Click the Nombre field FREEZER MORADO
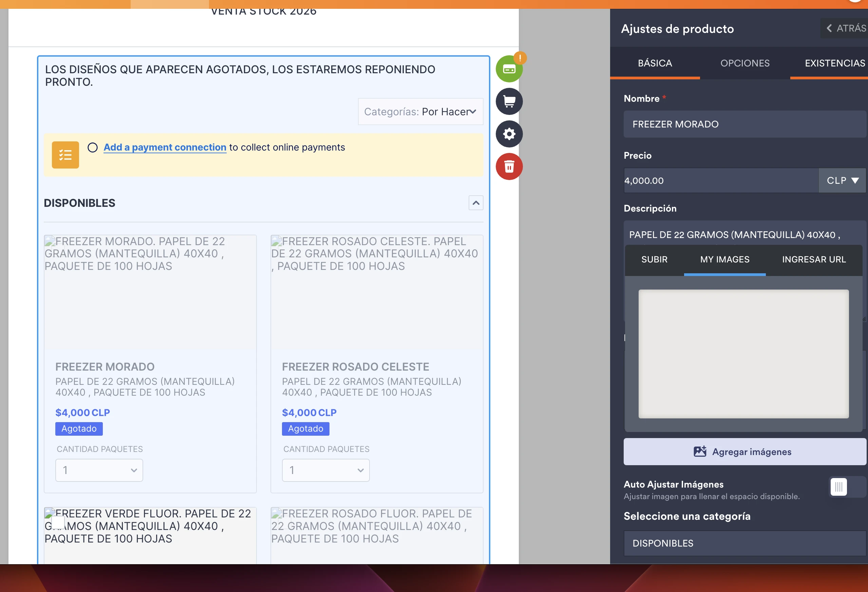 [x=745, y=124]
